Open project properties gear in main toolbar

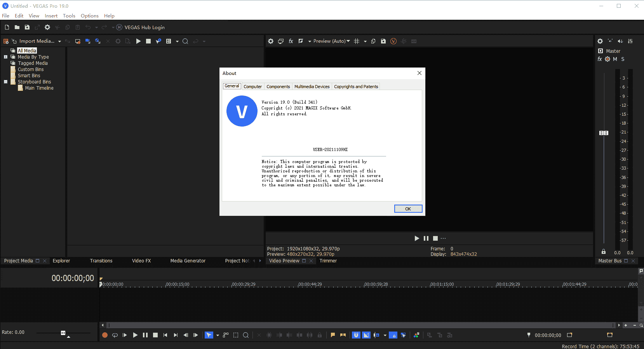coord(47,27)
